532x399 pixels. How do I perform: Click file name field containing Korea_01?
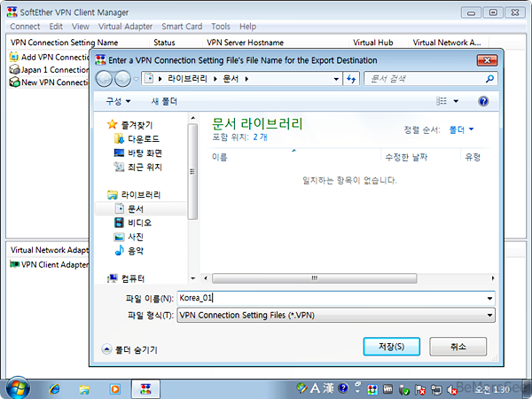[336, 298]
